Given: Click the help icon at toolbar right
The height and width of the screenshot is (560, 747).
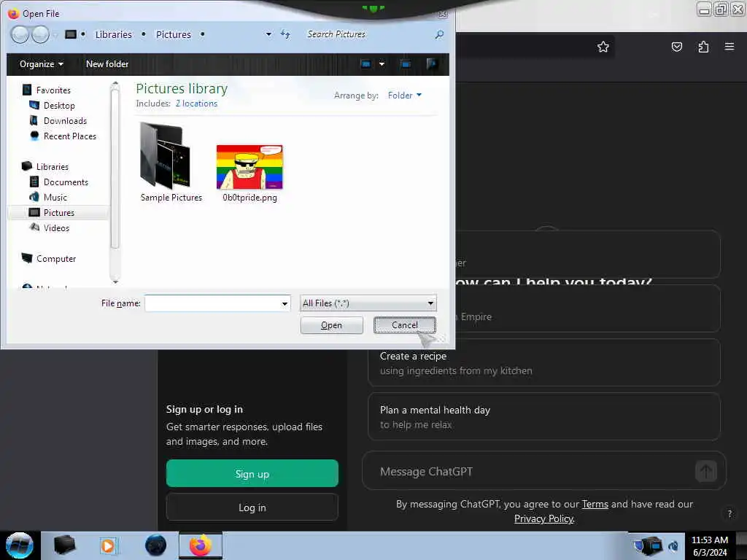Looking at the screenshot, I should 432,64.
